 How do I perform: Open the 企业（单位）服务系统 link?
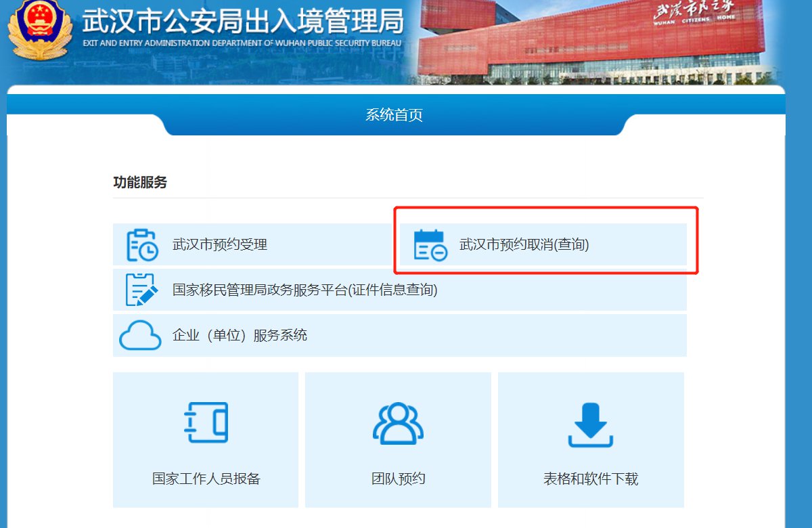tap(240, 335)
